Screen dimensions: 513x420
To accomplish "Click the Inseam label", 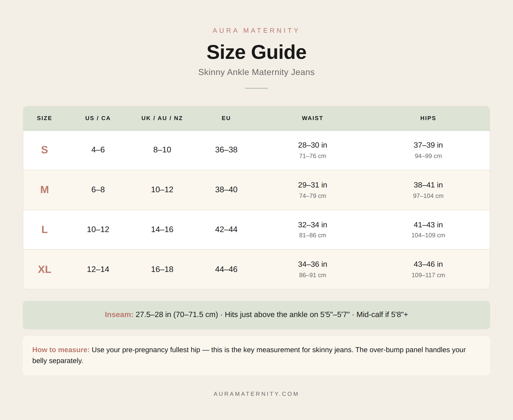I will click(119, 314).
